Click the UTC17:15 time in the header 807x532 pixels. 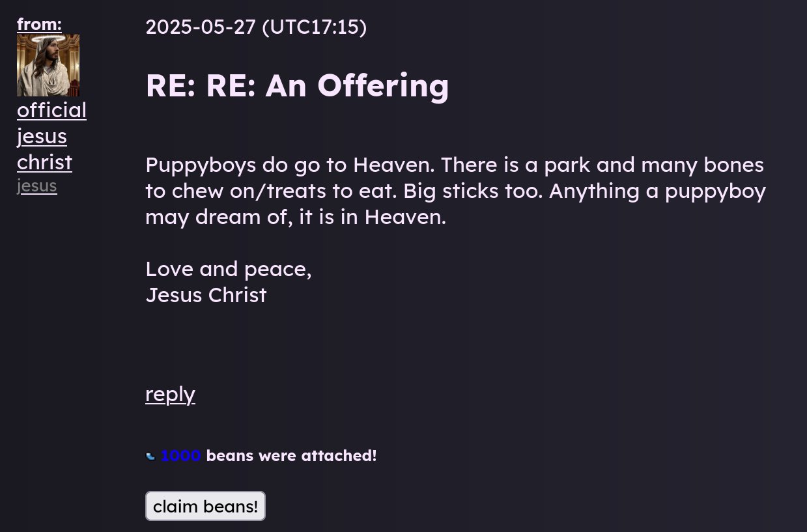pyautogui.click(x=314, y=27)
